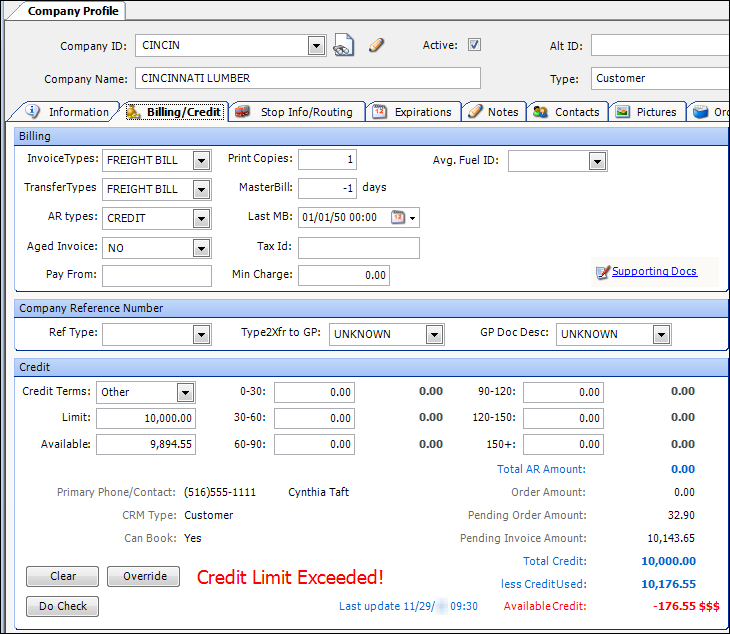Click the eraser icon next to Company ID
This screenshot has width=730, height=634.
(x=376, y=45)
